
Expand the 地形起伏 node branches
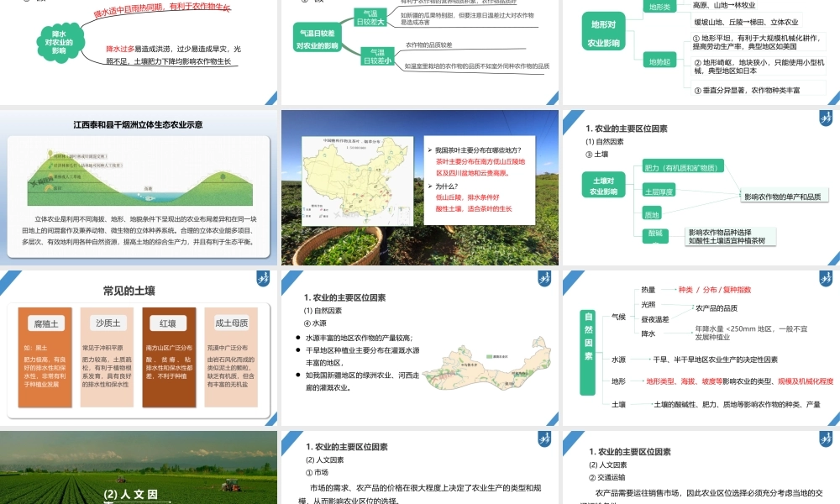(x=662, y=60)
